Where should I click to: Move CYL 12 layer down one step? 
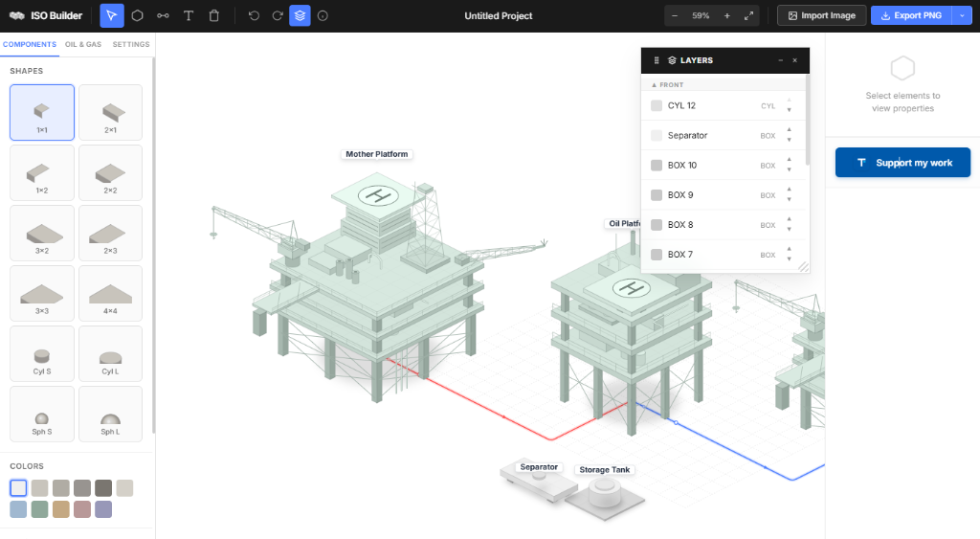click(790, 110)
